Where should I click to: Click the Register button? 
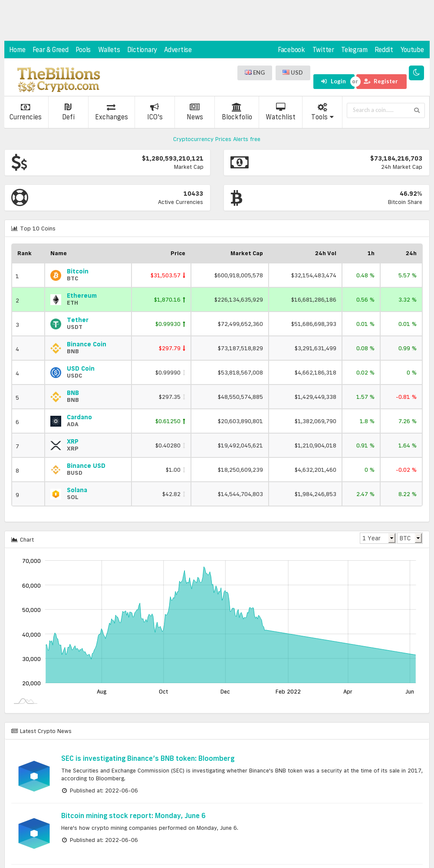click(x=381, y=82)
